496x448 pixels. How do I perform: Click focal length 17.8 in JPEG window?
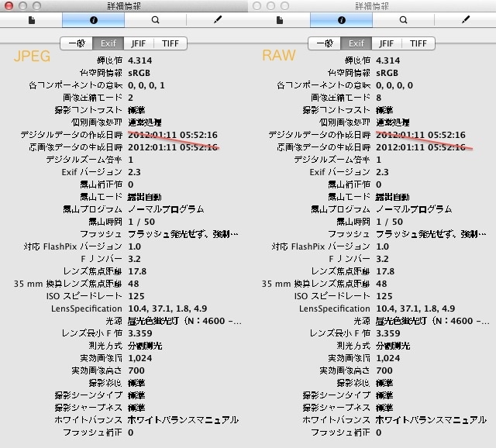click(x=137, y=271)
